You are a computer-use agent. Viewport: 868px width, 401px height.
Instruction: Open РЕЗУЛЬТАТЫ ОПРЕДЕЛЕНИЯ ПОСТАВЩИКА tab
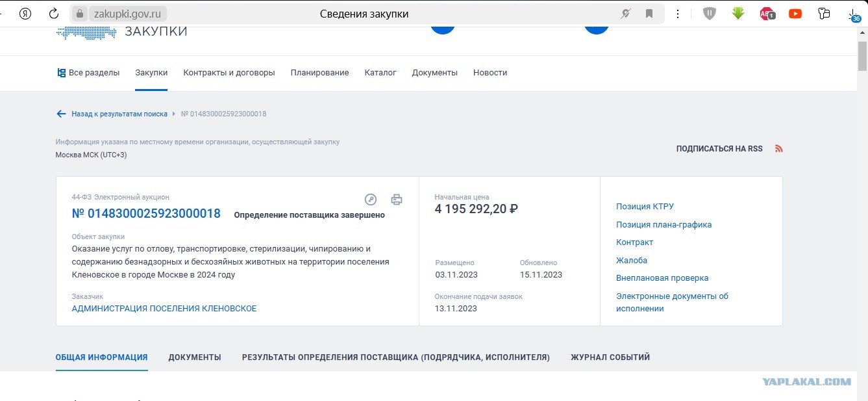[x=396, y=357]
